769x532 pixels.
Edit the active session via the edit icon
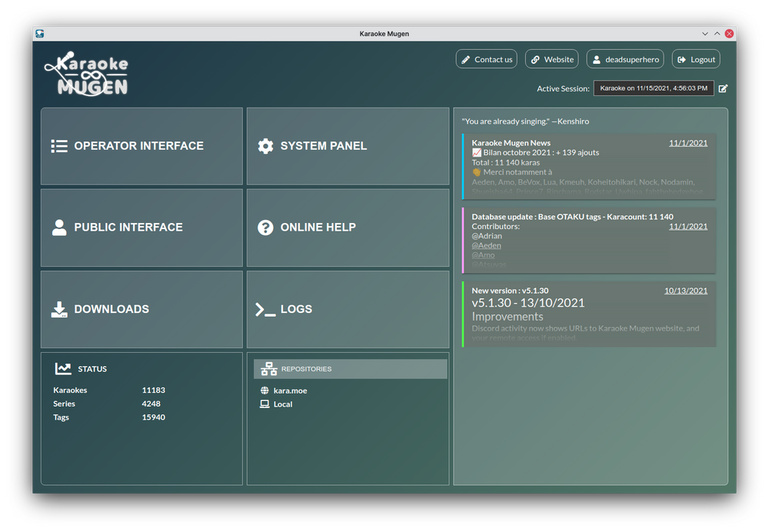723,88
